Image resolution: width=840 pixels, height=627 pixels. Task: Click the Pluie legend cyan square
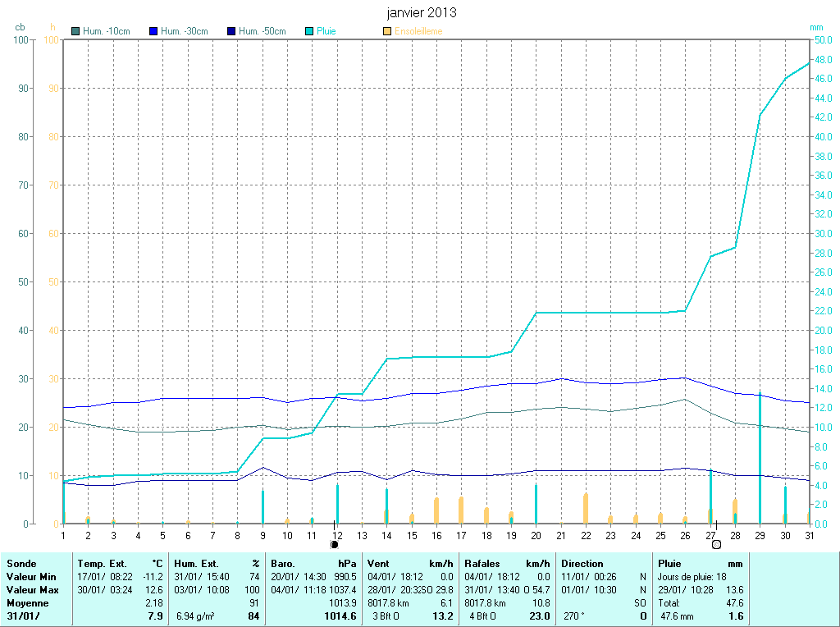[309, 31]
